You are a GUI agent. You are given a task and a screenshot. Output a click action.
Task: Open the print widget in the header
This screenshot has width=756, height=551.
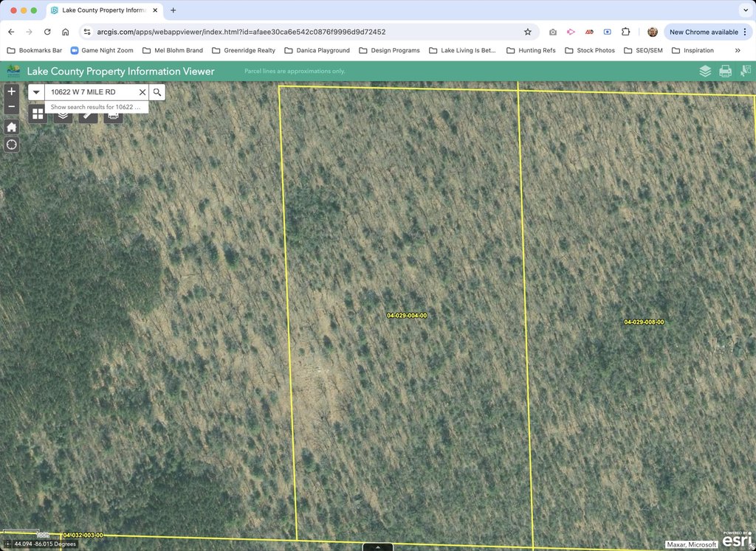pyautogui.click(x=725, y=71)
